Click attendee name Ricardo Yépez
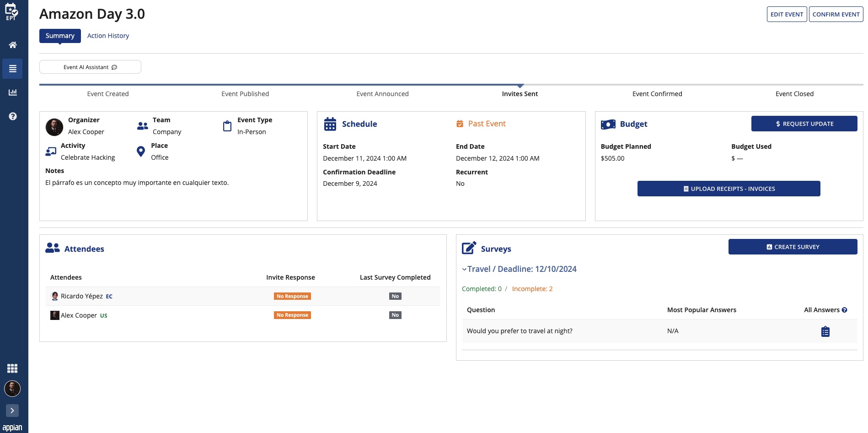 point(82,296)
